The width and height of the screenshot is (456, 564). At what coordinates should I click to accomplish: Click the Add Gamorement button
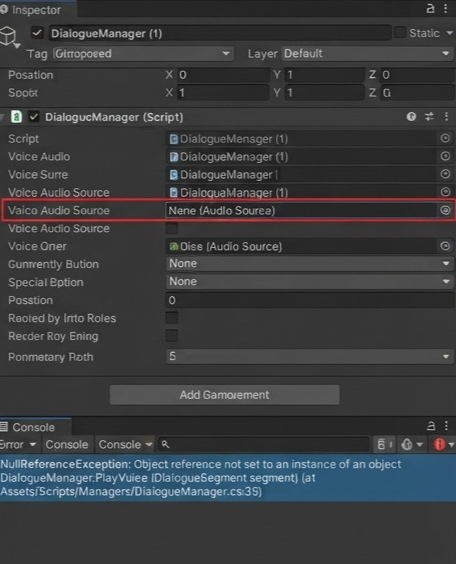point(224,395)
